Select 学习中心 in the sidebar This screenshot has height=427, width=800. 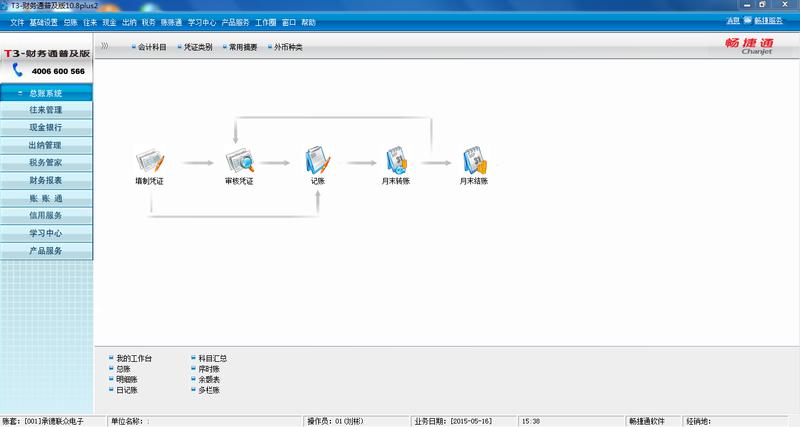point(46,233)
